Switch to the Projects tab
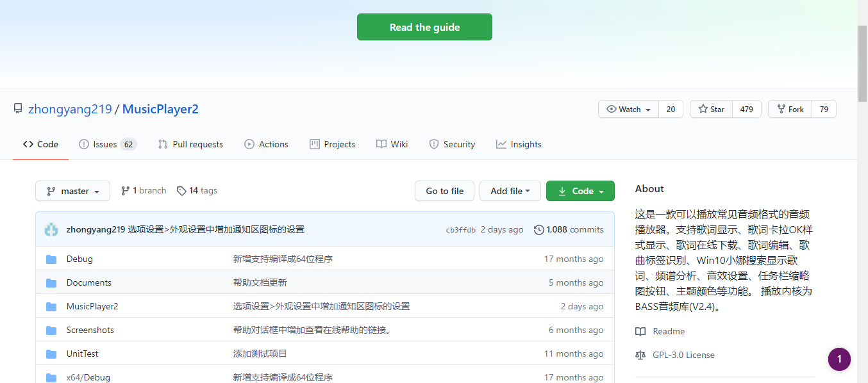Screen dimensions: 868x383 pyautogui.click(x=332, y=144)
